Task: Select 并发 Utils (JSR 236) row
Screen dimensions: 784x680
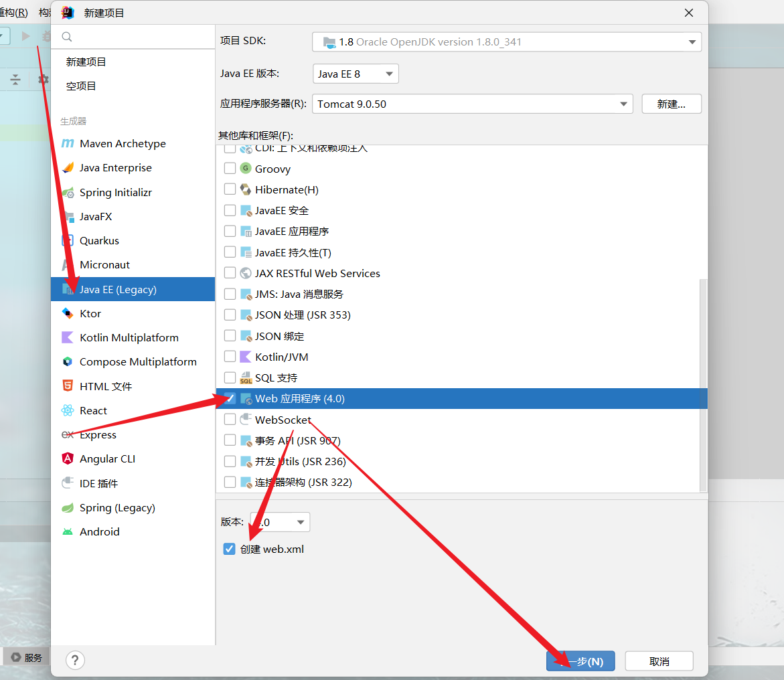Action: (461, 461)
